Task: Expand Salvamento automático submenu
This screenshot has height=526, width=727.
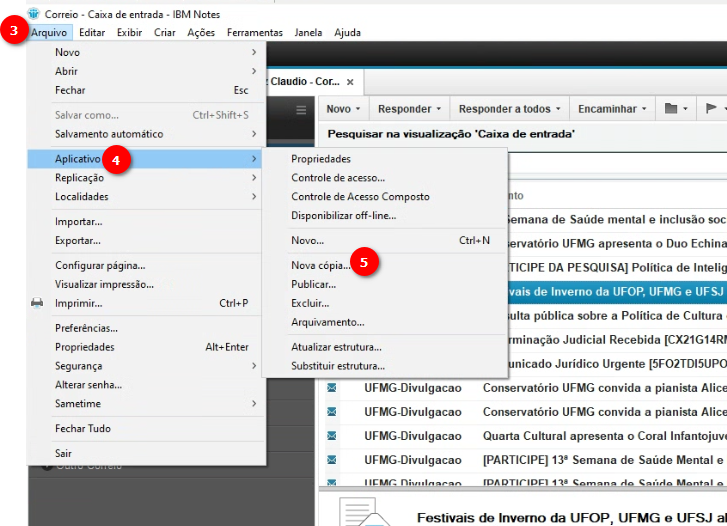Action: tap(147, 134)
